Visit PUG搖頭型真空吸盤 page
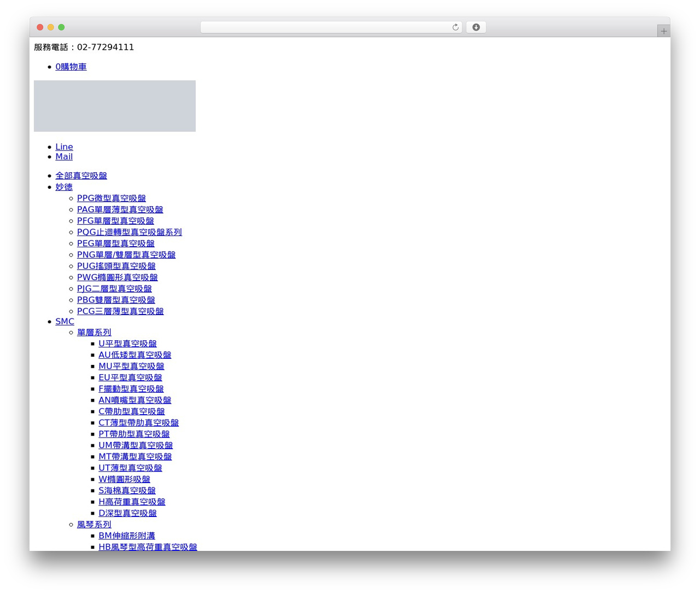This screenshot has height=593, width=700. [116, 266]
